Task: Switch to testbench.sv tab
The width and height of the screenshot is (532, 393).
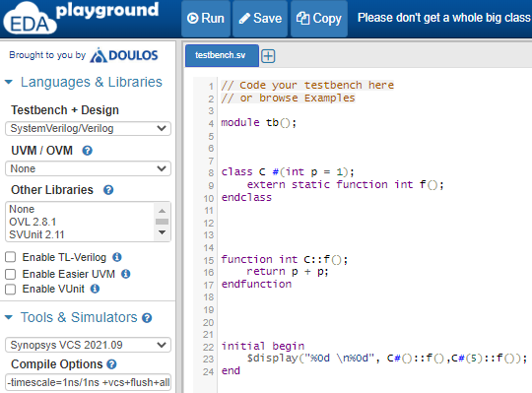Action: click(222, 55)
